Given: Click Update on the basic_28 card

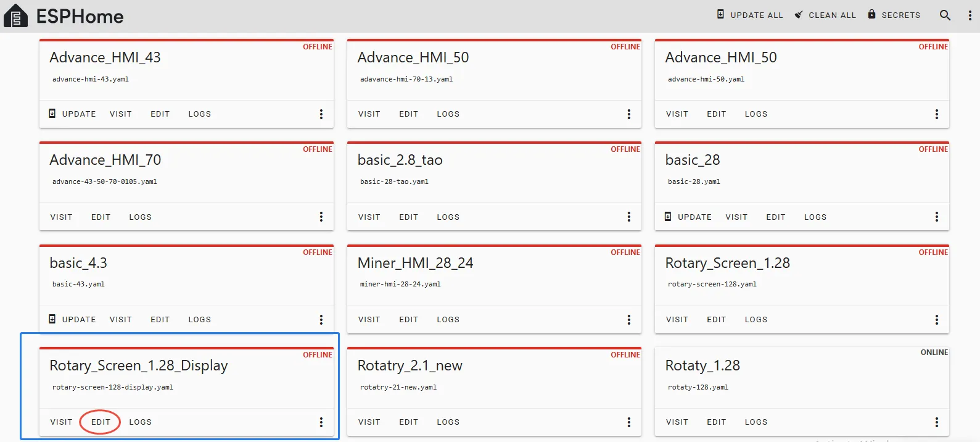Looking at the screenshot, I should tap(688, 217).
